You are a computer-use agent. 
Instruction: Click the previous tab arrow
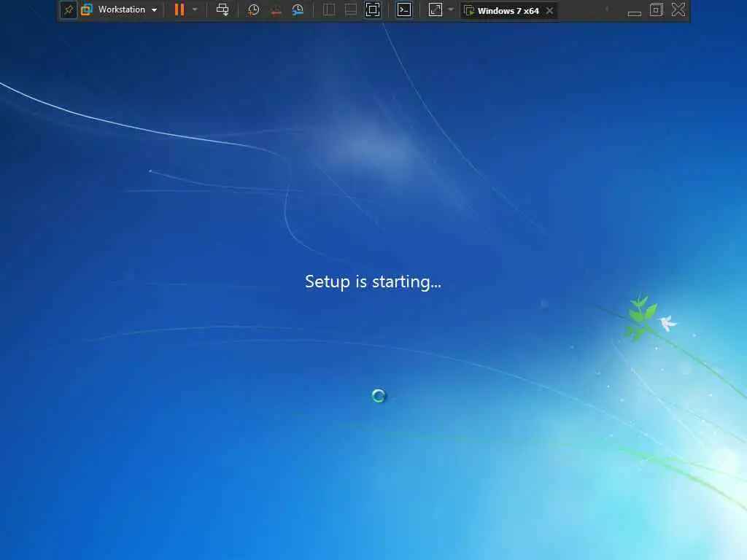pos(607,9)
